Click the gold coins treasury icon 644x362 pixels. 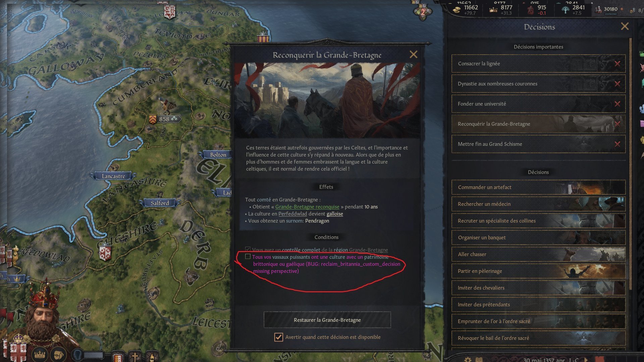click(x=457, y=10)
